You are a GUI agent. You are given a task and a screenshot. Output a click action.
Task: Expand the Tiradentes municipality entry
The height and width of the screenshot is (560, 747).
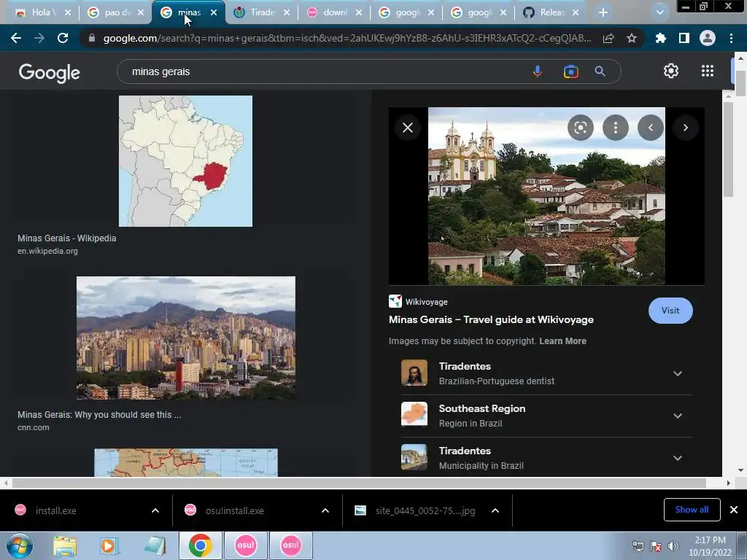pyautogui.click(x=678, y=458)
